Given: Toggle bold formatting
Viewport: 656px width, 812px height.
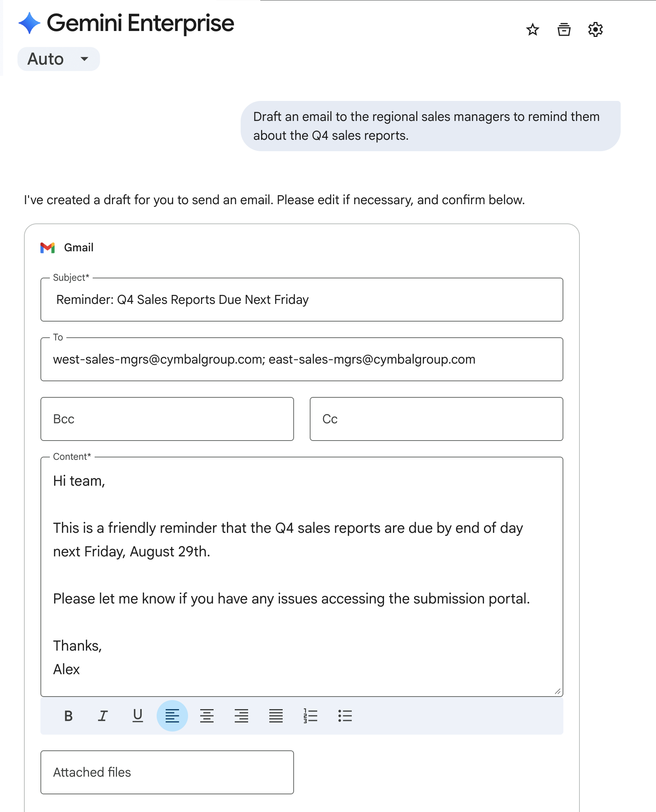Looking at the screenshot, I should (x=68, y=715).
